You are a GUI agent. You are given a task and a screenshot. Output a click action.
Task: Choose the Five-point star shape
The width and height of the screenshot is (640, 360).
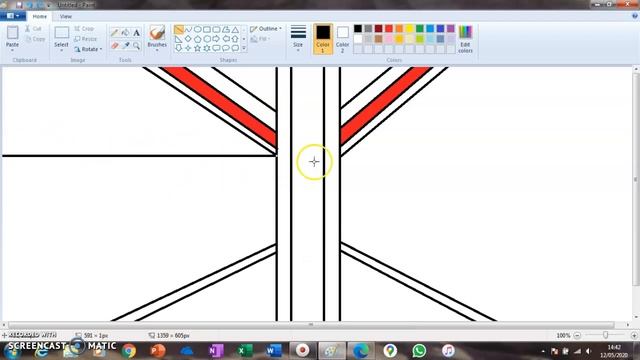click(x=198, y=48)
